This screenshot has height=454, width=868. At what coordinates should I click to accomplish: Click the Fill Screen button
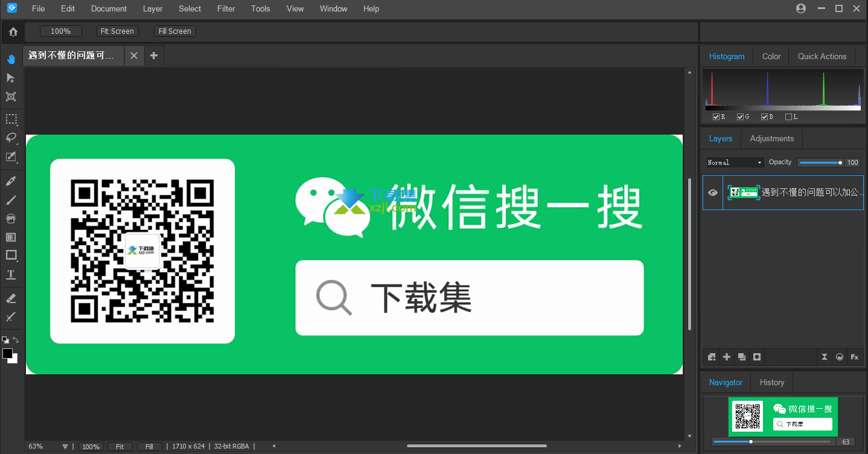174,31
